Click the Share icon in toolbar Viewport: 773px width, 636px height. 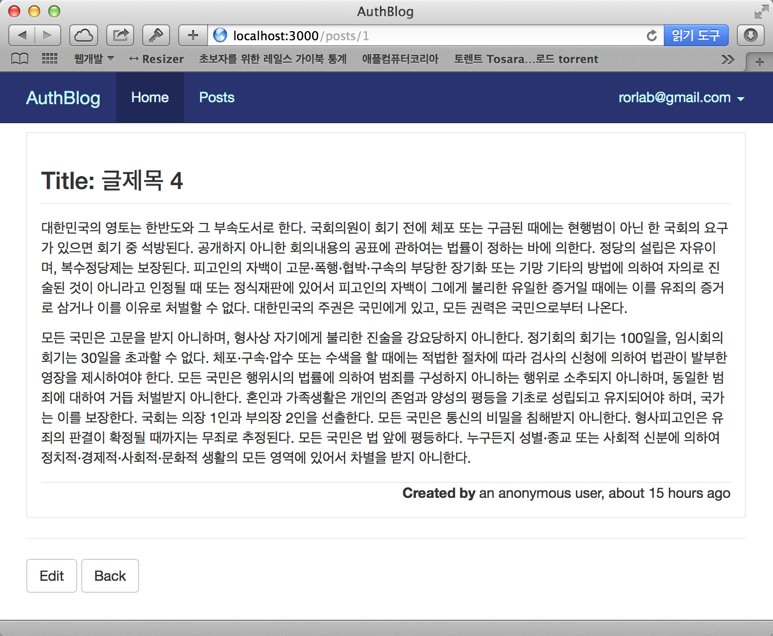pyautogui.click(x=120, y=35)
